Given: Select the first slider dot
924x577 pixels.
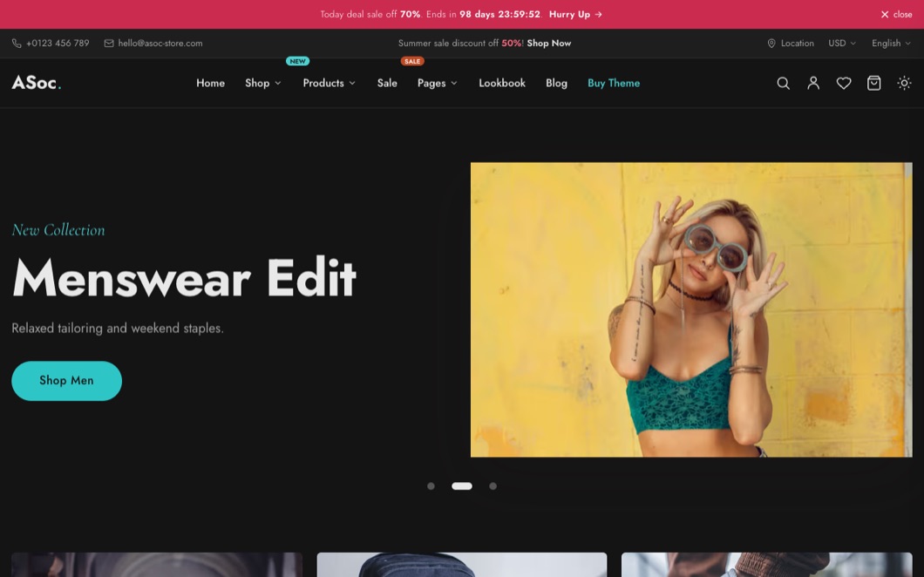Looking at the screenshot, I should click(x=431, y=486).
